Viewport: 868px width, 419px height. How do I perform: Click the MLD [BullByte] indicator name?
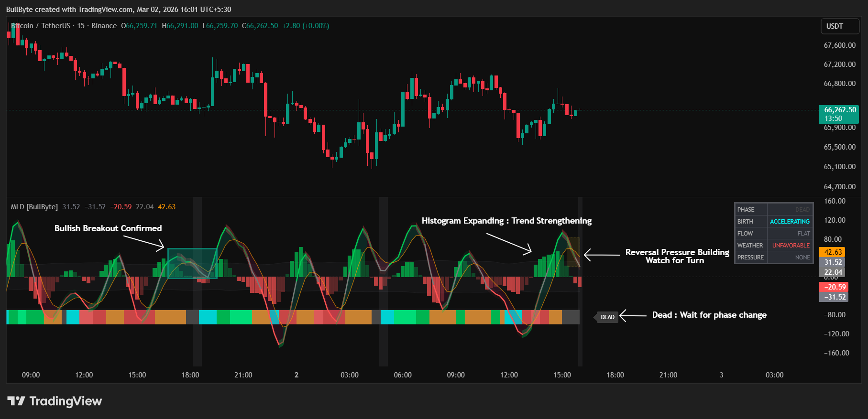point(34,207)
